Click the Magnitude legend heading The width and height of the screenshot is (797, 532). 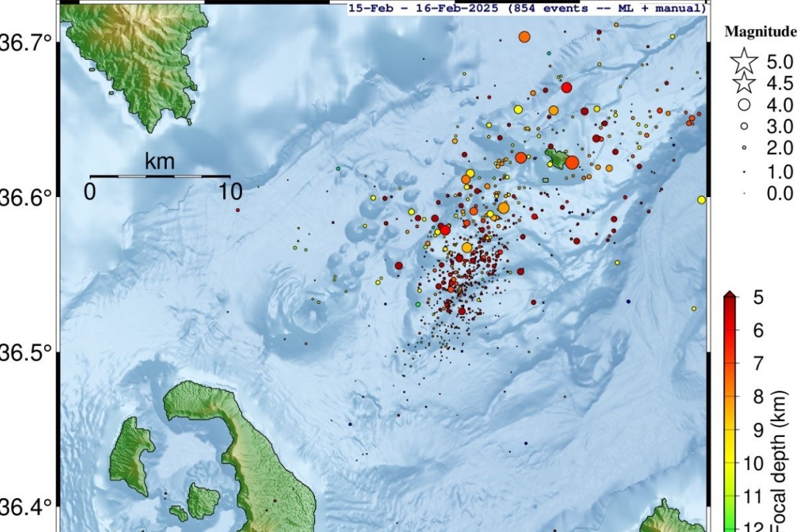(x=760, y=32)
